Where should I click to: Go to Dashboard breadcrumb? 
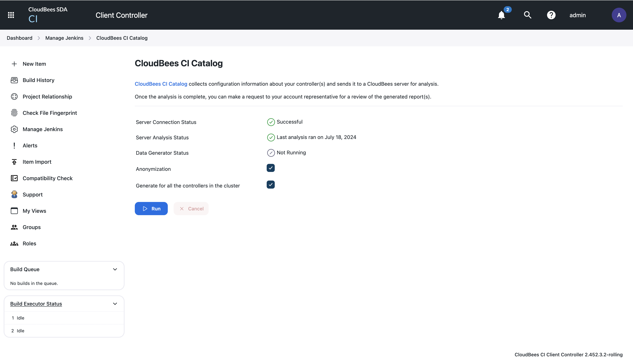(x=19, y=38)
